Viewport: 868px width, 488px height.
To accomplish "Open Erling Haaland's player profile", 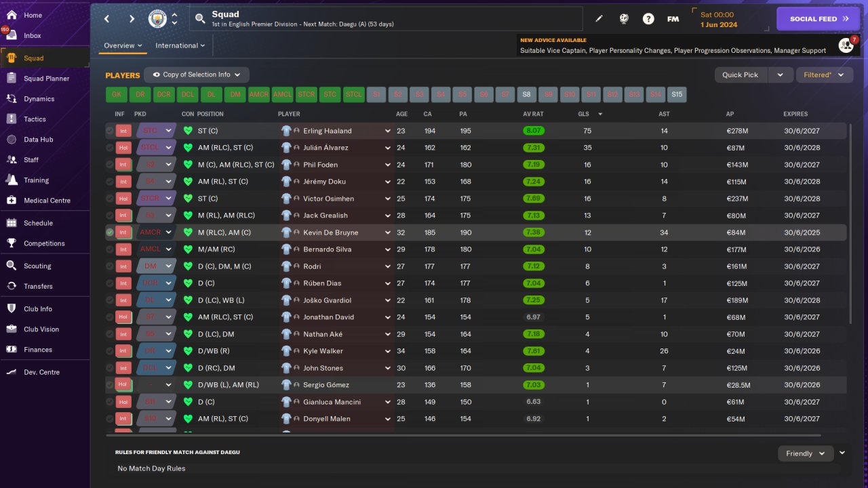I will 328,131.
